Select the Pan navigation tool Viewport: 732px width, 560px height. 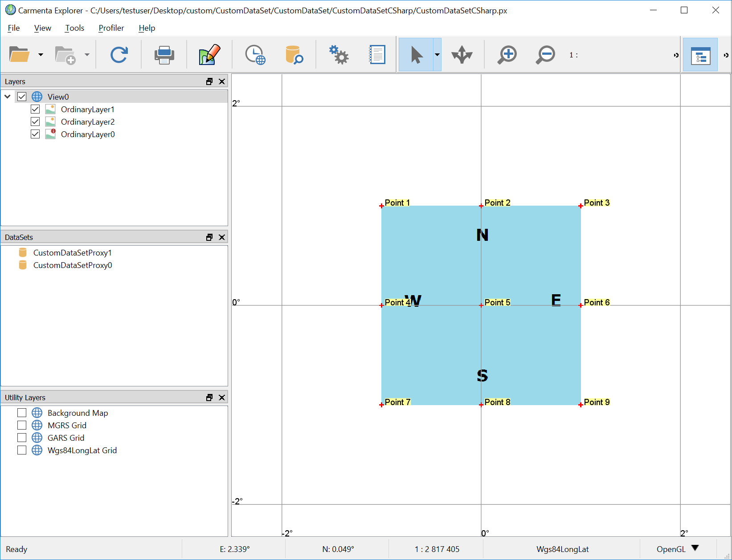click(x=462, y=55)
